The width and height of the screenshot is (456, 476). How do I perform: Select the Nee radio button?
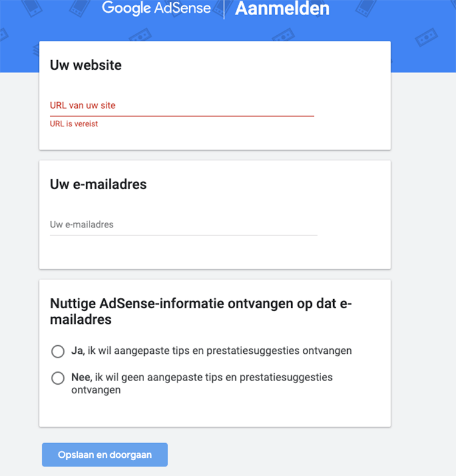pyautogui.click(x=58, y=378)
